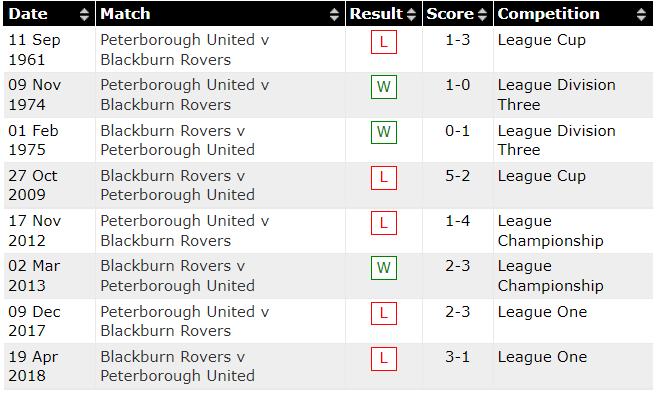Click the W badge for 02 Mar 2013
Viewport: 662px width, 394px height.
[384, 268]
